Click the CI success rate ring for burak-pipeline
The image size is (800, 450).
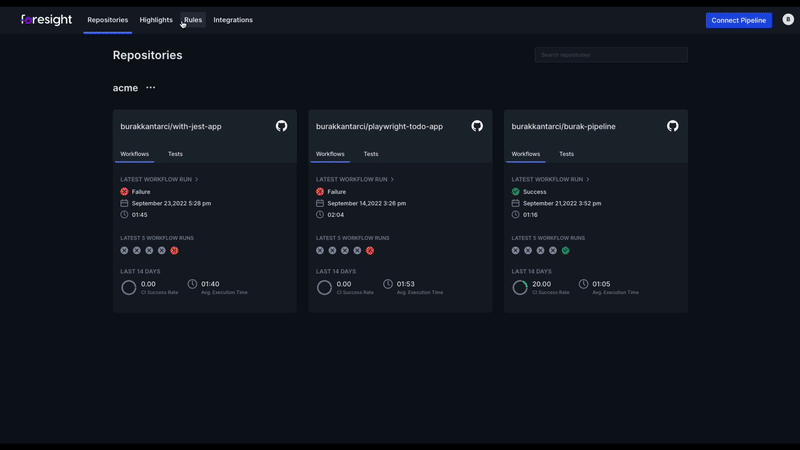pos(520,288)
